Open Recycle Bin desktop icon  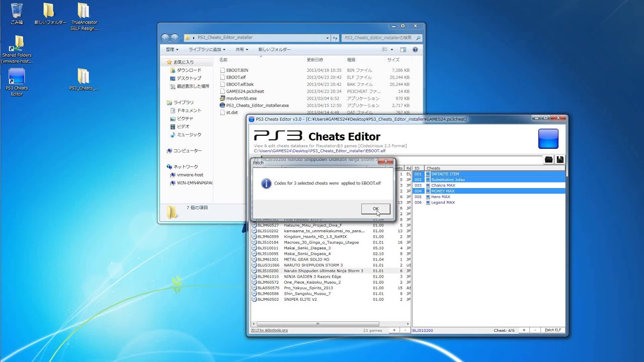[x=17, y=14]
